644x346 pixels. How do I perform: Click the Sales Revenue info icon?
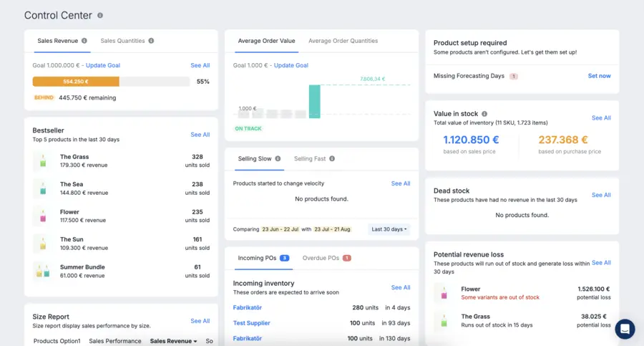[84, 41]
